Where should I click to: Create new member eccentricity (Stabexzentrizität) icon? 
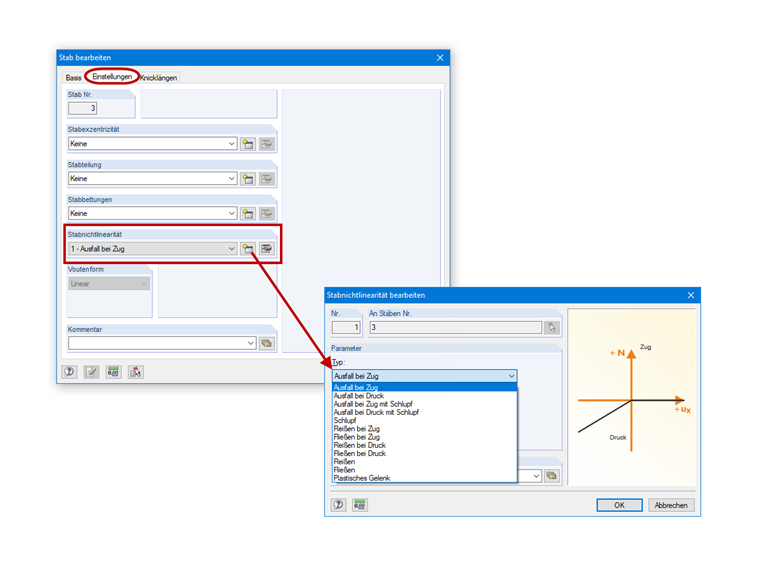[248, 144]
